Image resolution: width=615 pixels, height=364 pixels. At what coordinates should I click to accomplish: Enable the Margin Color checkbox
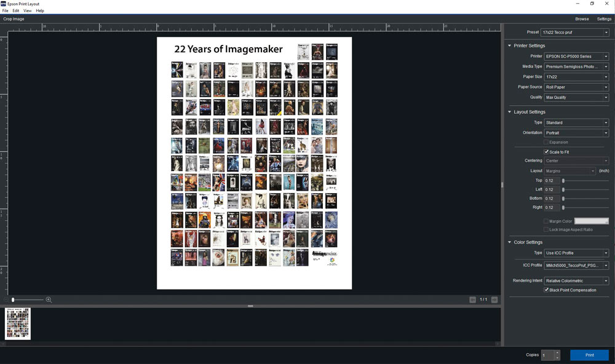click(x=546, y=221)
